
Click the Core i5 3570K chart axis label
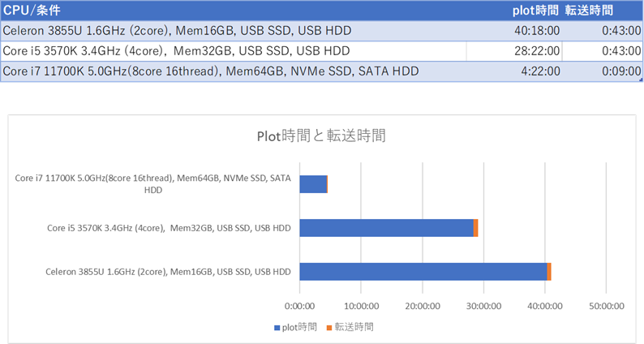[169, 228]
